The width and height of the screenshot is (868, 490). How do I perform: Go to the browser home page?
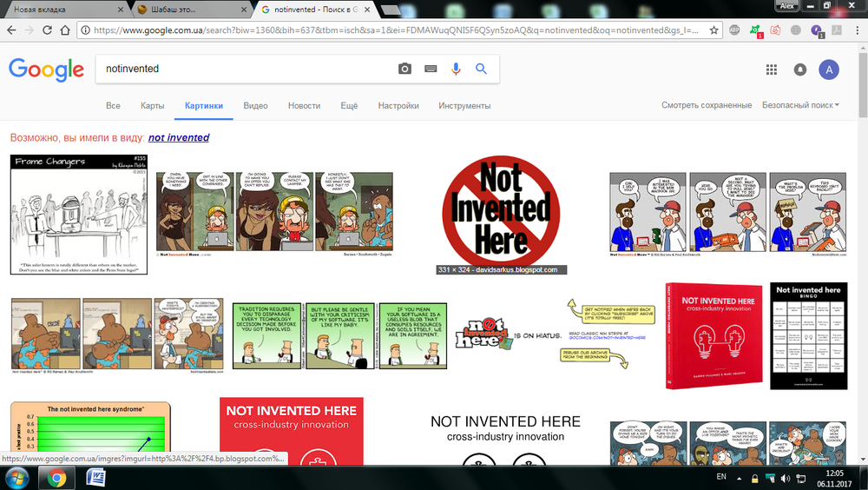coord(65,30)
